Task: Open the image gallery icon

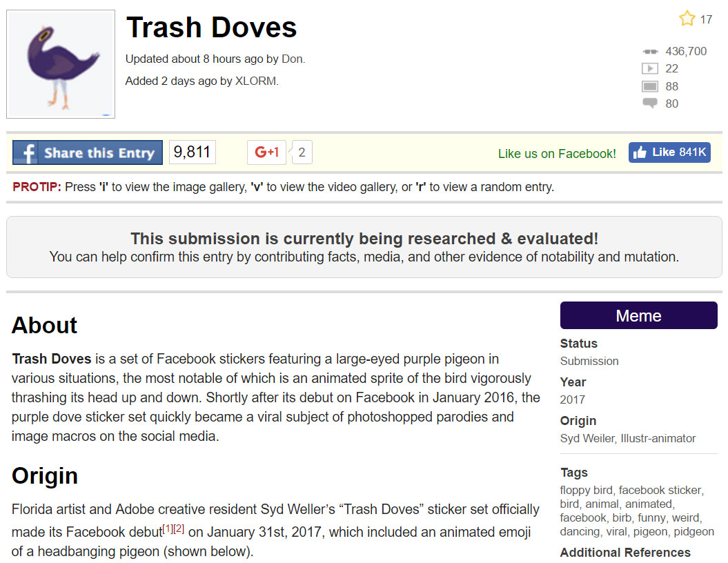Action: pos(650,86)
